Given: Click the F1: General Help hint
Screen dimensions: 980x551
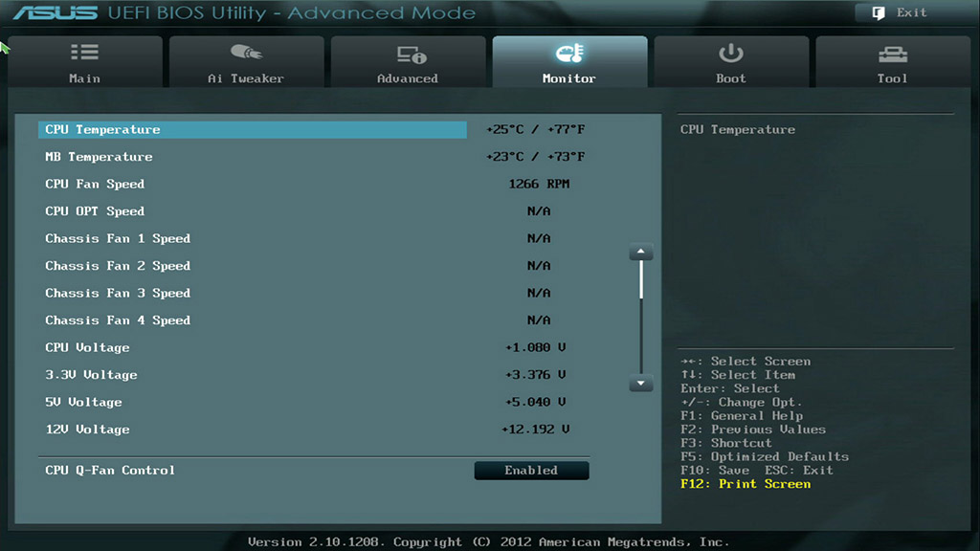Looking at the screenshot, I should pos(742,416).
